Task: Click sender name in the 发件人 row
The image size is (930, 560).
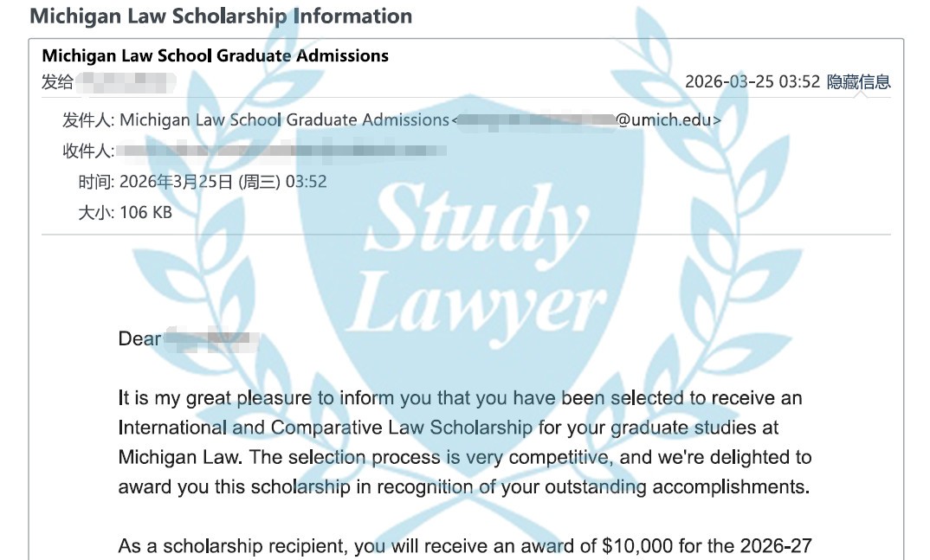Action: click(x=284, y=120)
